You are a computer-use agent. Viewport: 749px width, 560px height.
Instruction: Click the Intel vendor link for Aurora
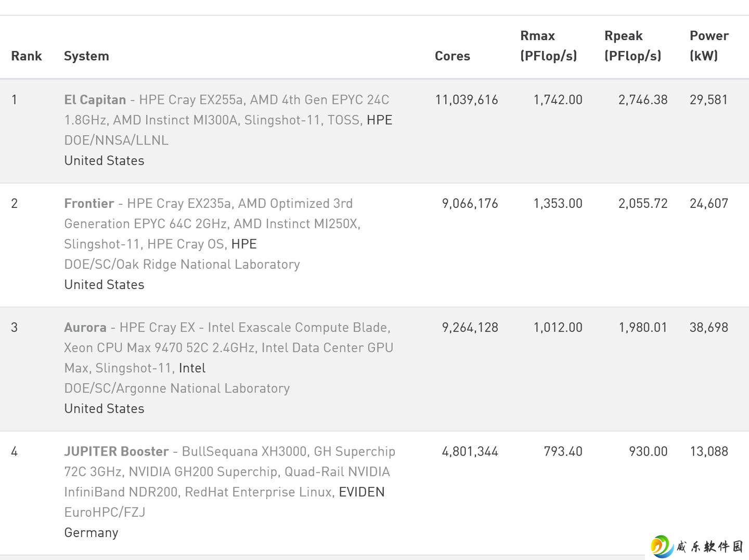[192, 368]
